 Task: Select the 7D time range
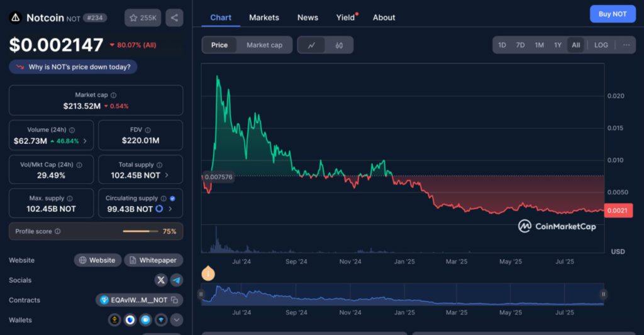click(520, 45)
